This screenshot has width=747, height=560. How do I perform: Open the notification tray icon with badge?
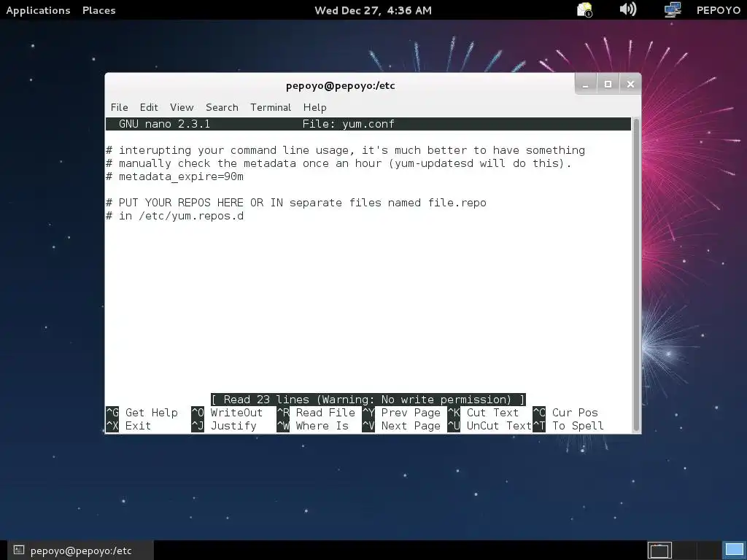pos(584,9)
